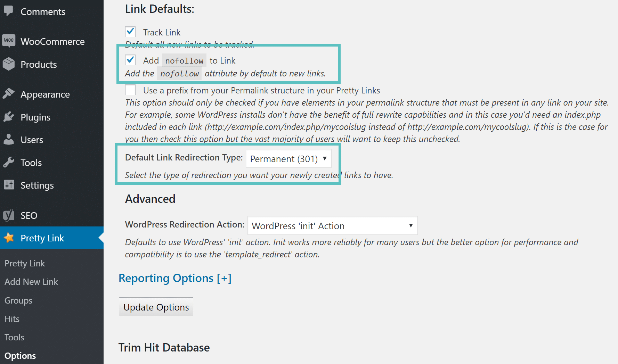Click the Advanced section heading
This screenshot has width=618, height=364.
click(x=150, y=199)
